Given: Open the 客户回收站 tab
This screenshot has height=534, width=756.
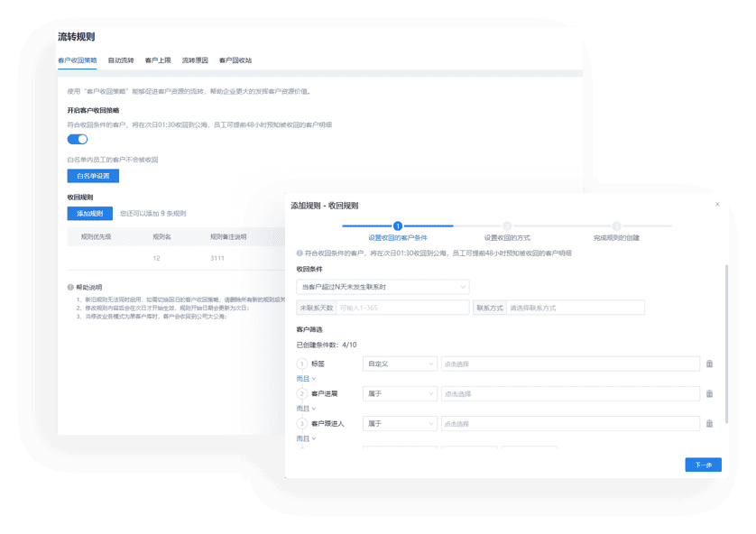Looking at the screenshot, I should tap(235, 60).
